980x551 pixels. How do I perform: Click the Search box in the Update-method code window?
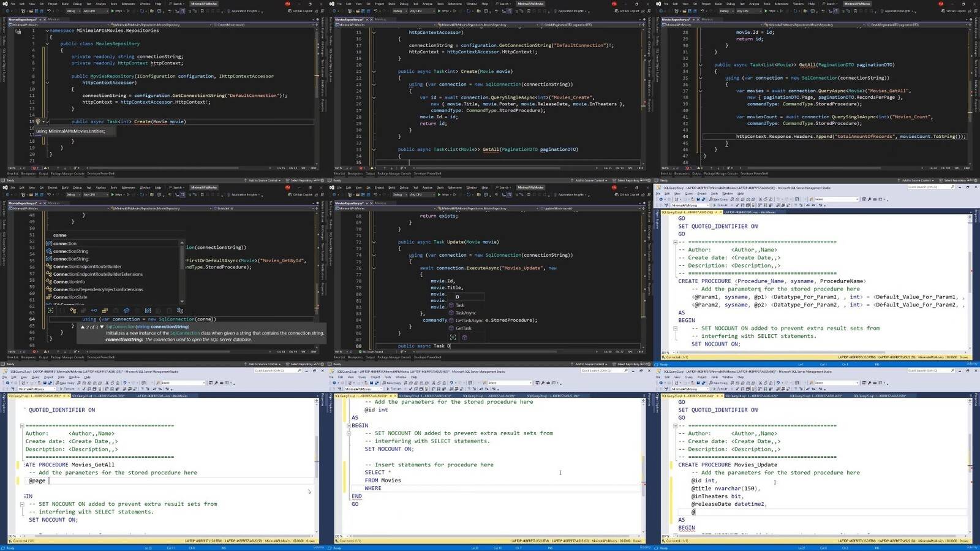click(503, 188)
